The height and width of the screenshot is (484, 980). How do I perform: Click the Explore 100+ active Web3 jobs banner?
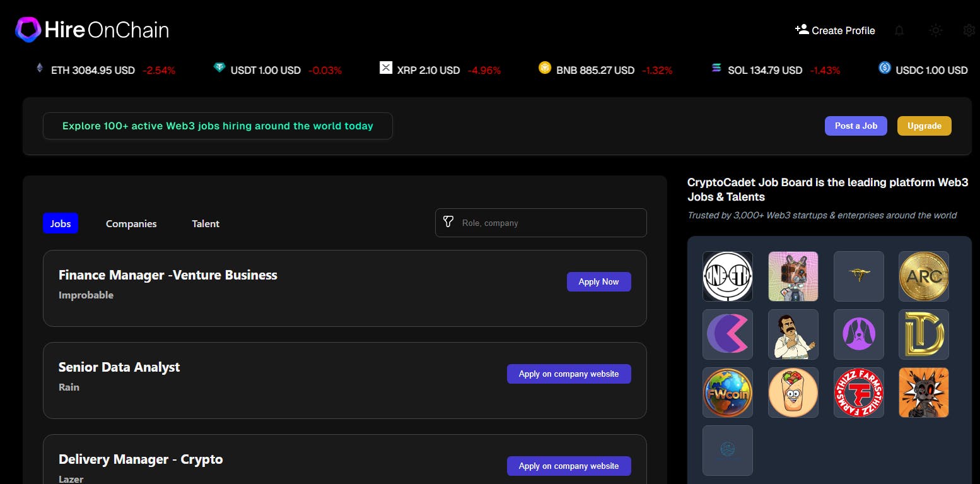click(218, 126)
